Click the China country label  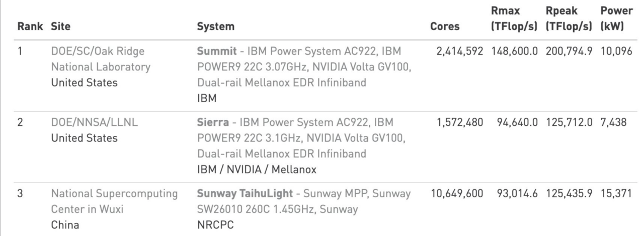click(65, 225)
